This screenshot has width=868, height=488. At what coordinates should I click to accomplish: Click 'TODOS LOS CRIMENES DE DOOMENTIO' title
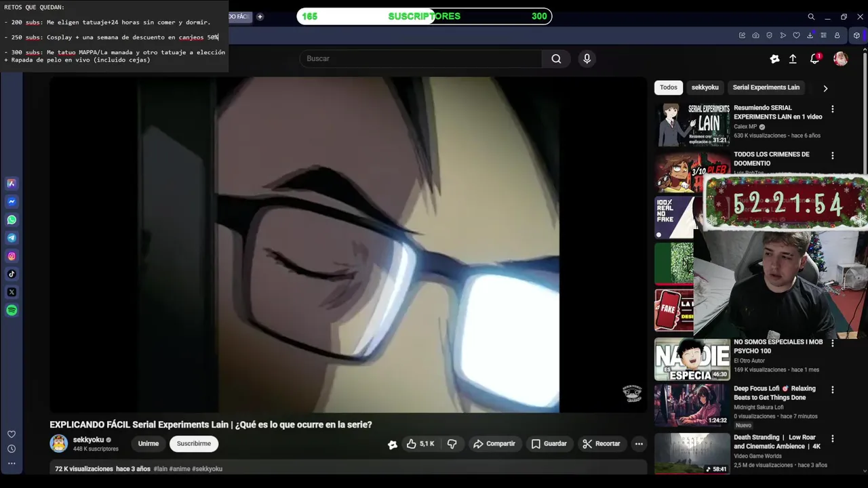pos(772,159)
